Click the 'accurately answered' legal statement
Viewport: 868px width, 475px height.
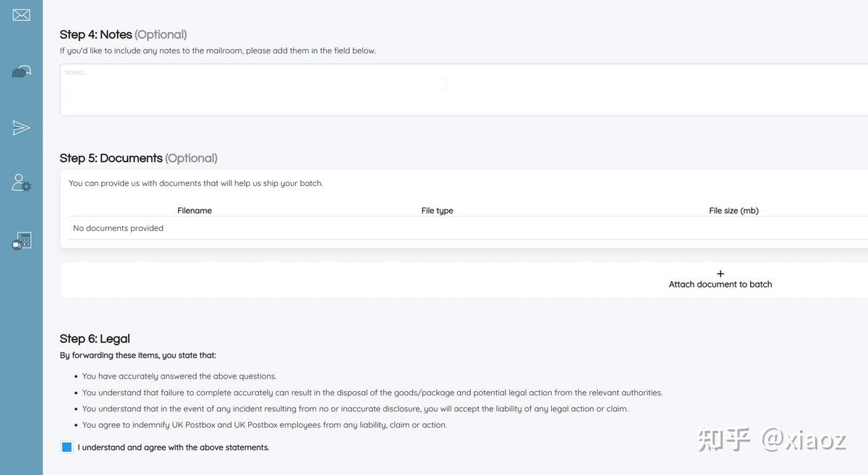[x=179, y=377]
